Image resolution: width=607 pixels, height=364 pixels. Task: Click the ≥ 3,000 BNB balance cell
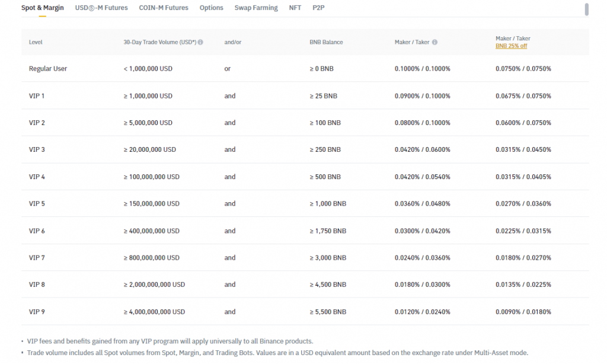[327, 258]
